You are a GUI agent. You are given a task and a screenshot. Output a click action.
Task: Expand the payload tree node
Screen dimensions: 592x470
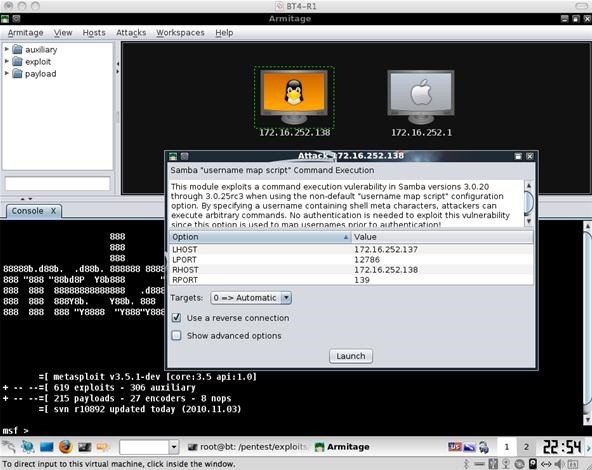point(6,73)
